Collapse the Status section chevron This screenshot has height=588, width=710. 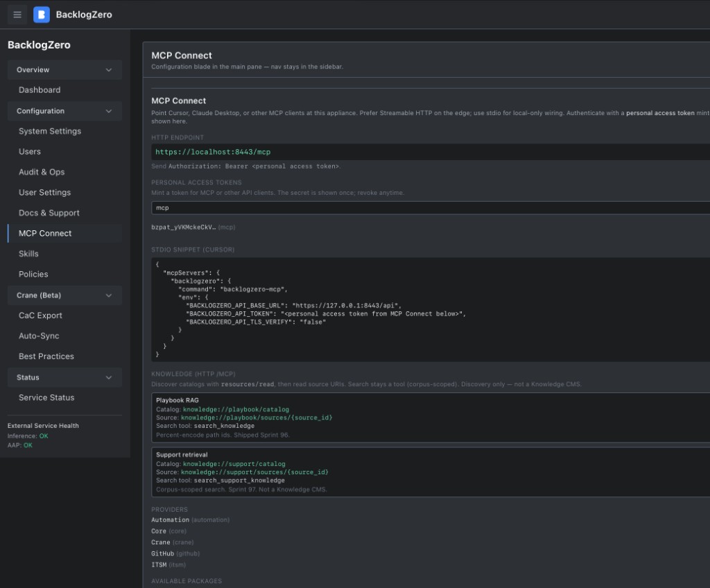pyautogui.click(x=109, y=377)
